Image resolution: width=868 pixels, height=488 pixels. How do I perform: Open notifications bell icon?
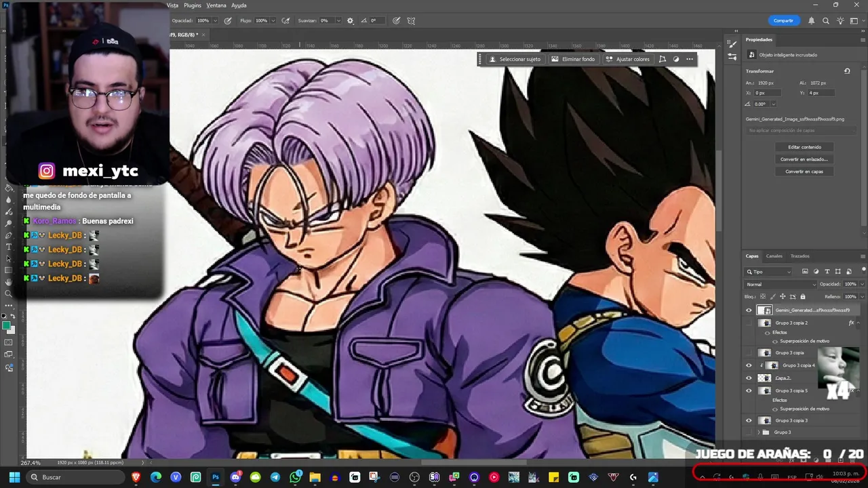point(812,21)
